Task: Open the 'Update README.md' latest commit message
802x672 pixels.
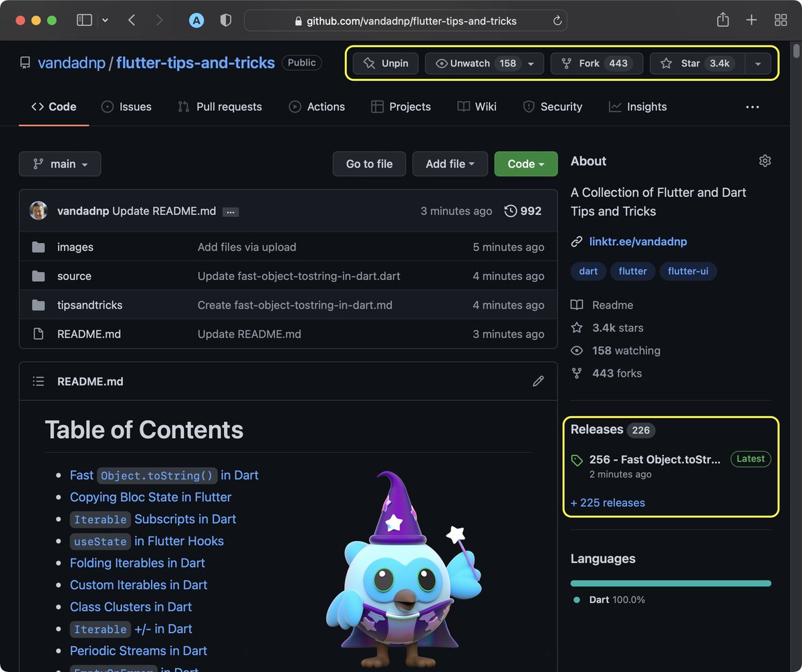Action: [164, 211]
